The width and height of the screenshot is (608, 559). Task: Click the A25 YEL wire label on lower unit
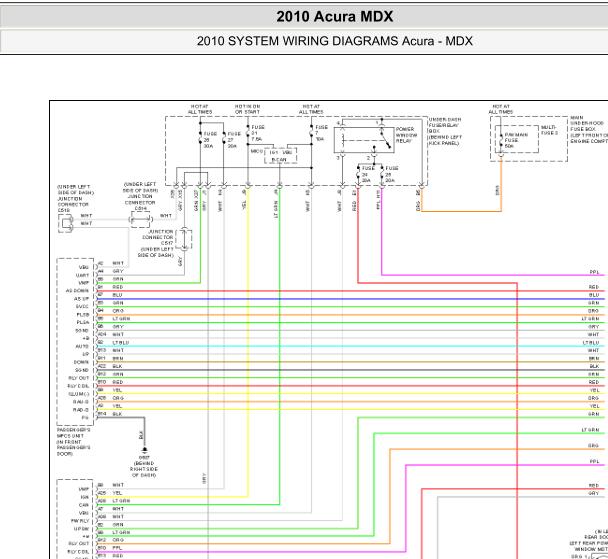coord(110,493)
